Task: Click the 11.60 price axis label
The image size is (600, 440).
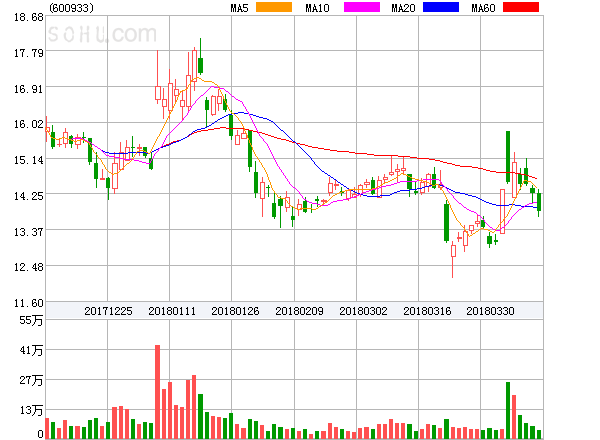Action: [x=29, y=303]
